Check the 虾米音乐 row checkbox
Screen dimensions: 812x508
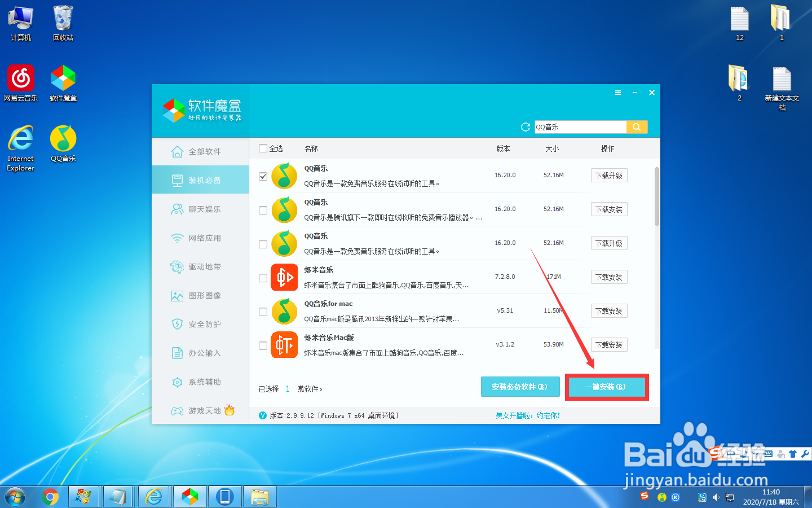263,278
